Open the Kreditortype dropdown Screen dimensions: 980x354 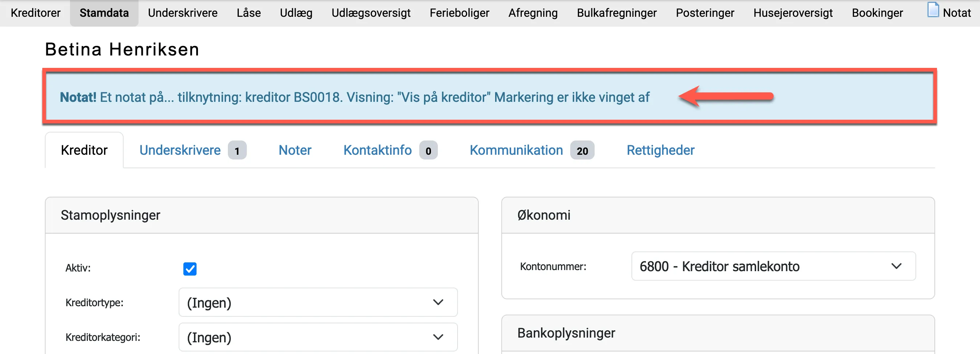click(x=318, y=302)
